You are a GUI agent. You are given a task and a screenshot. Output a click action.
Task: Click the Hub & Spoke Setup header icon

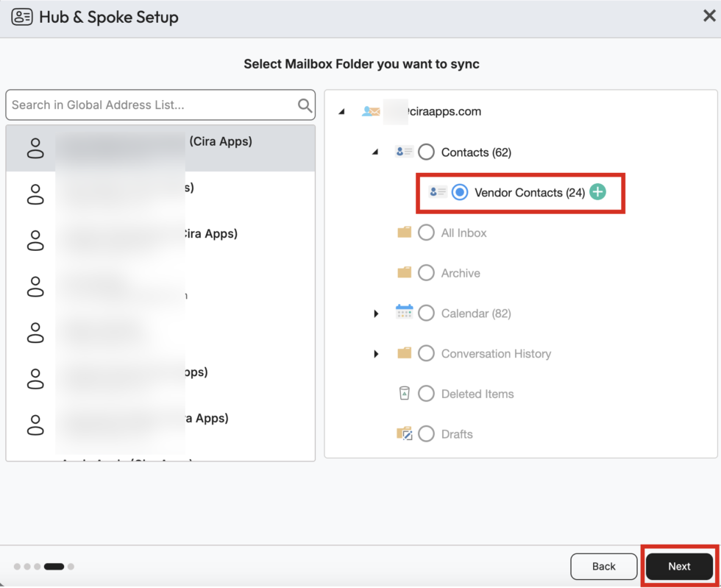[x=23, y=16]
